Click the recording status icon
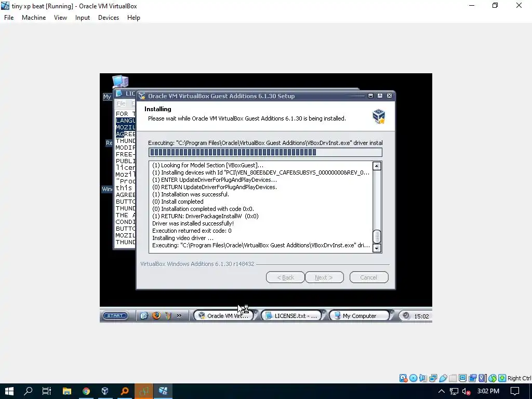 [472, 378]
